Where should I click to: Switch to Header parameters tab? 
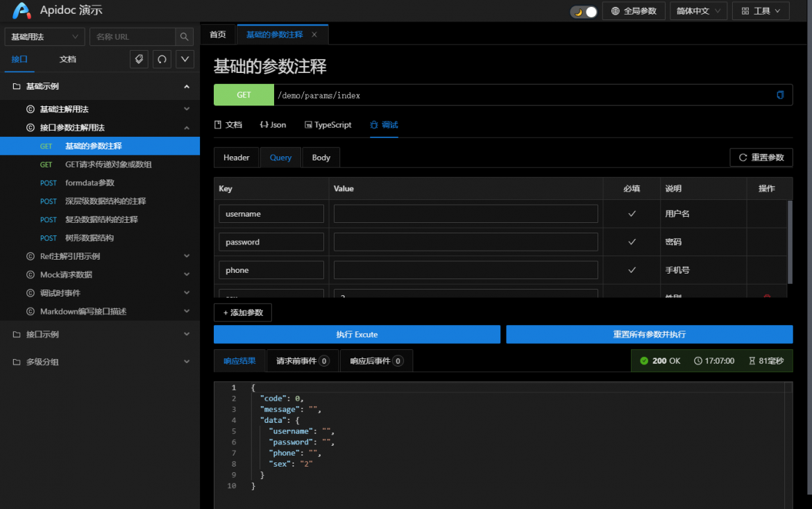pos(236,158)
